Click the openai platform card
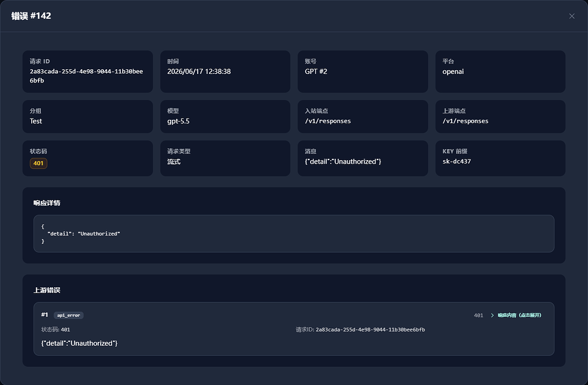The width and height of the screenshot is (588, 385). [501, 72]
